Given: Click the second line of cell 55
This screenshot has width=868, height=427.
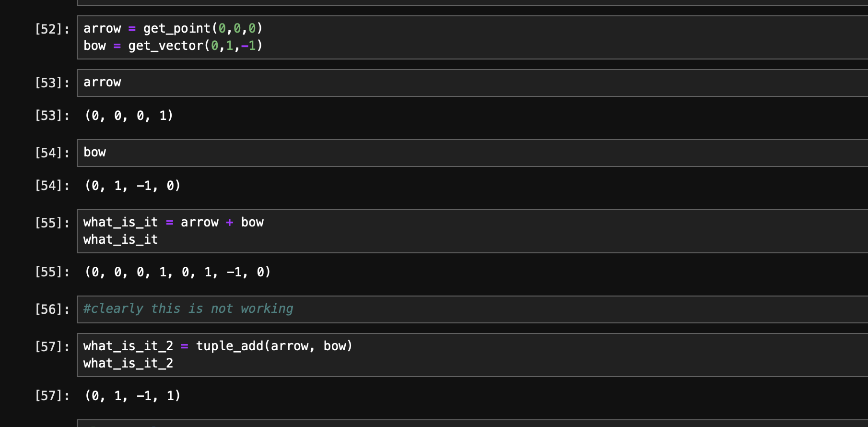Looking at the screenshot, I should [x=120, y=240].
